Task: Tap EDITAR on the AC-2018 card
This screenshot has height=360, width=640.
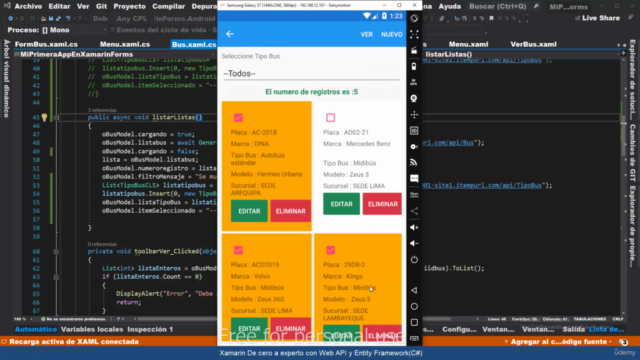Action: [249, 211]
